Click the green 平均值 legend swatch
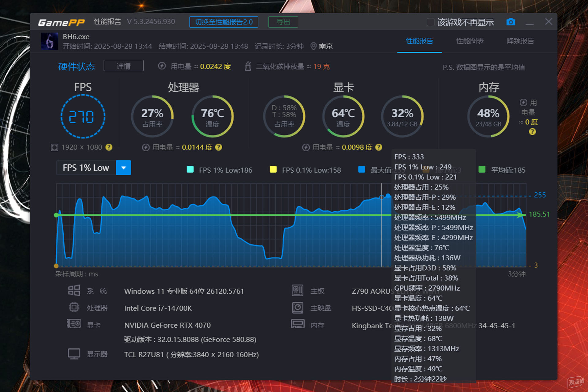 [x=482, y=169]
